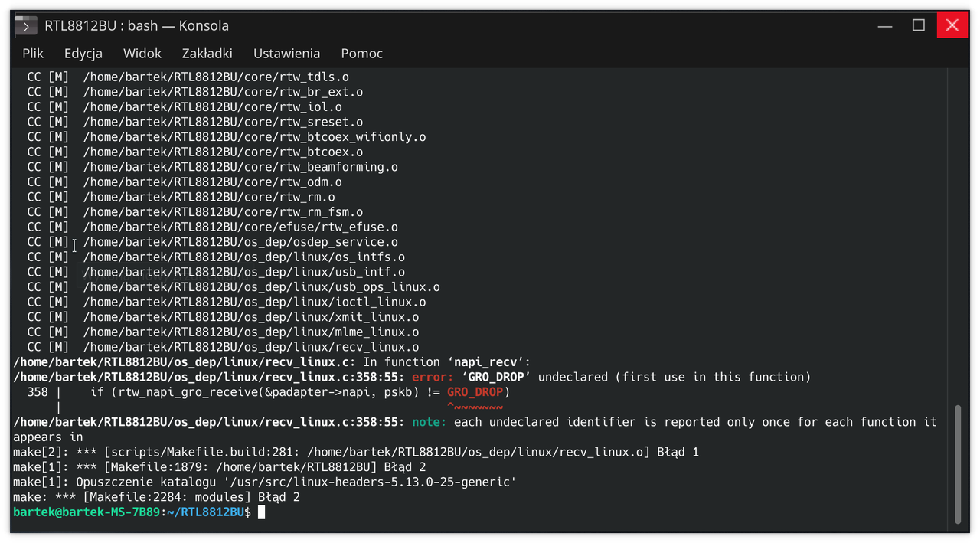Click the red GRO_DROP in code line 358
This screenshot has width=980, height=543.
point(475,392)
